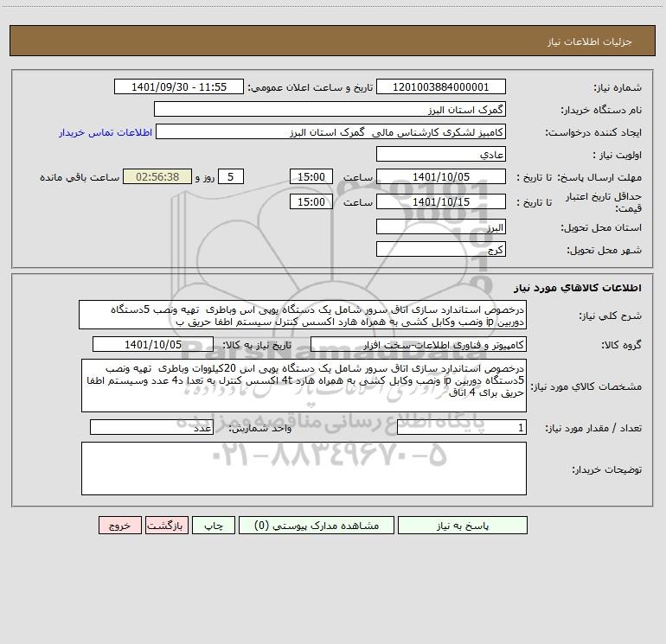Click price validity date 1401/10/15 field
This screenshot has height=644, width=666.
(441, 201)
